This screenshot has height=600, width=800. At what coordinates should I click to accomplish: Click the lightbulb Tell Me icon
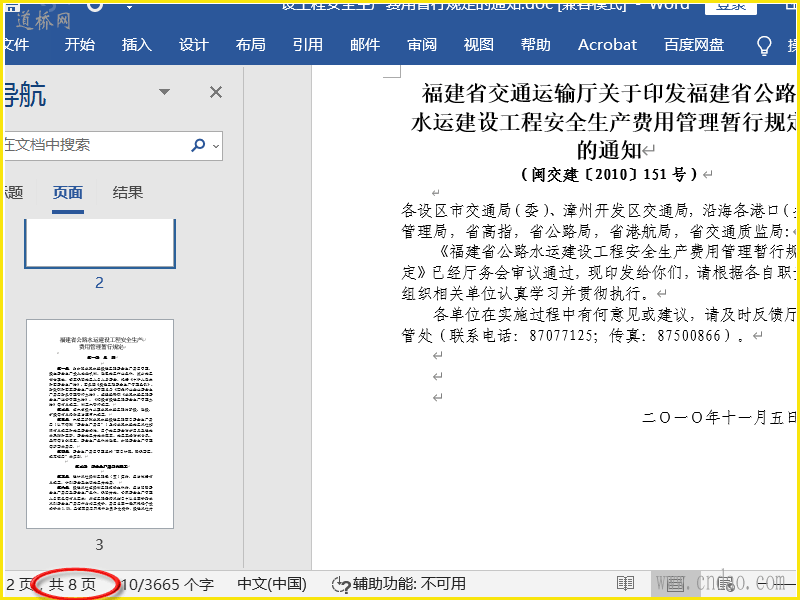coord(764,45)
